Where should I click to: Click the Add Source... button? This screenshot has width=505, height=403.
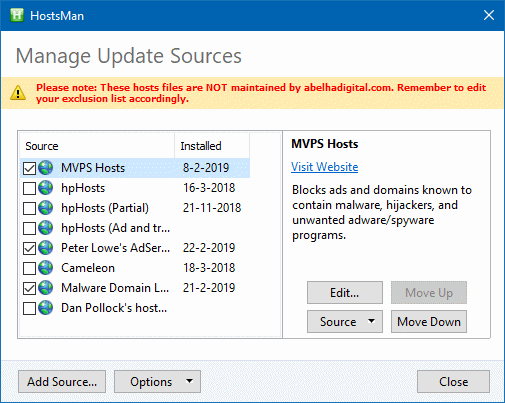point(62,382)
